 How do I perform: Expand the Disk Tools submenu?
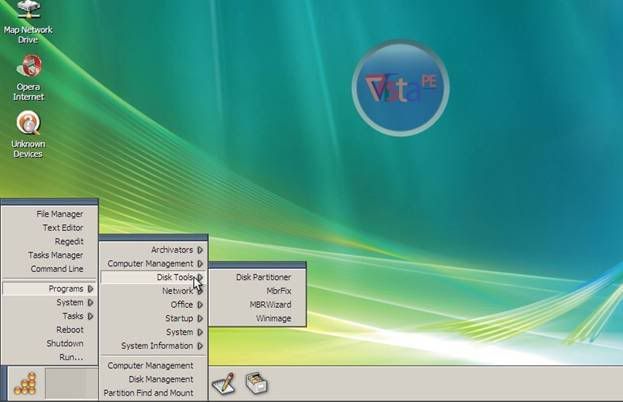(153, 277)
